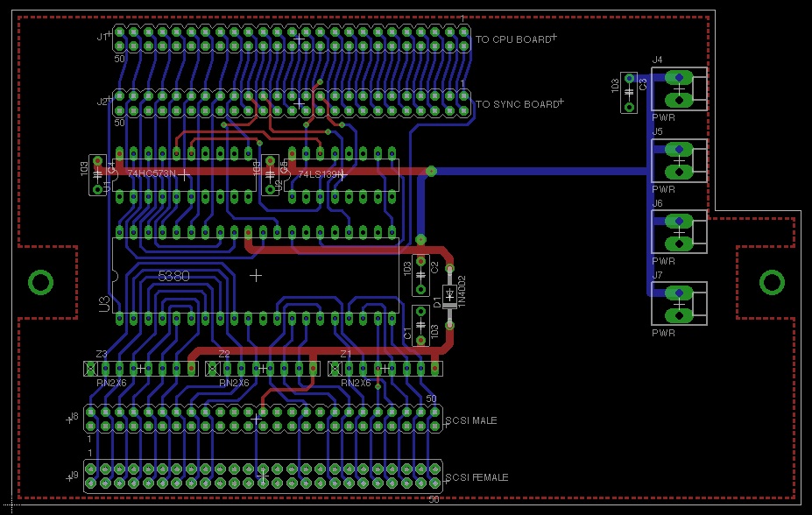Screen dimensions: 812x515
Task: Click the right mounting hole
Action: tap(772, 282)
